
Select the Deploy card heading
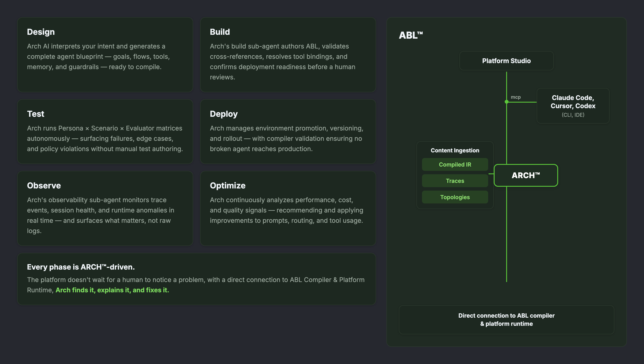click(x=224, y=114)
